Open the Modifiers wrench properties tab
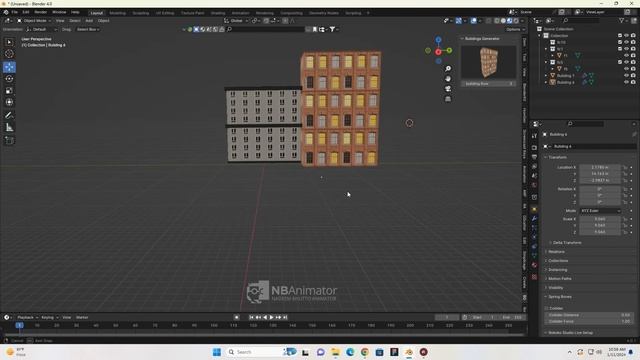The image size is (640, 360). click(534, 219)
